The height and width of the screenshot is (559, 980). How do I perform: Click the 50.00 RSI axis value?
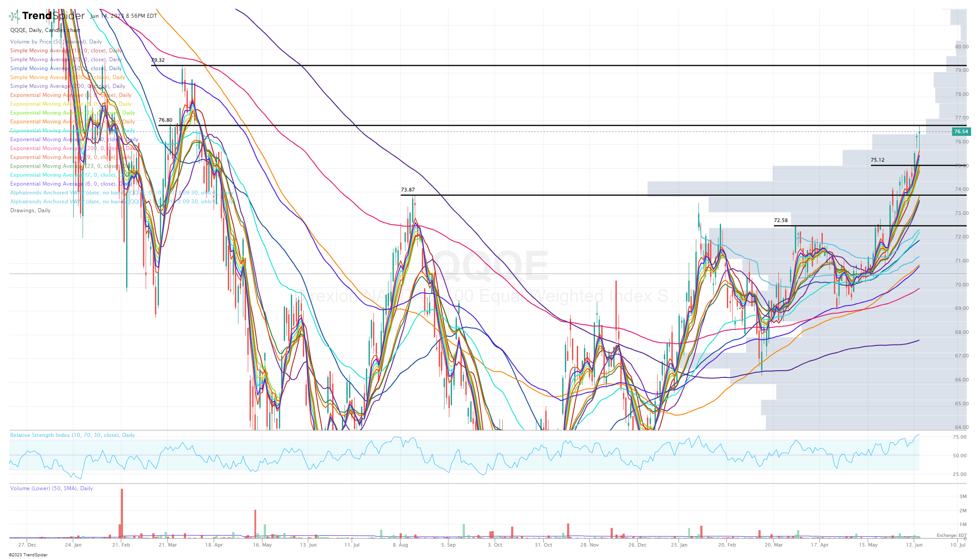click(960, 456)
